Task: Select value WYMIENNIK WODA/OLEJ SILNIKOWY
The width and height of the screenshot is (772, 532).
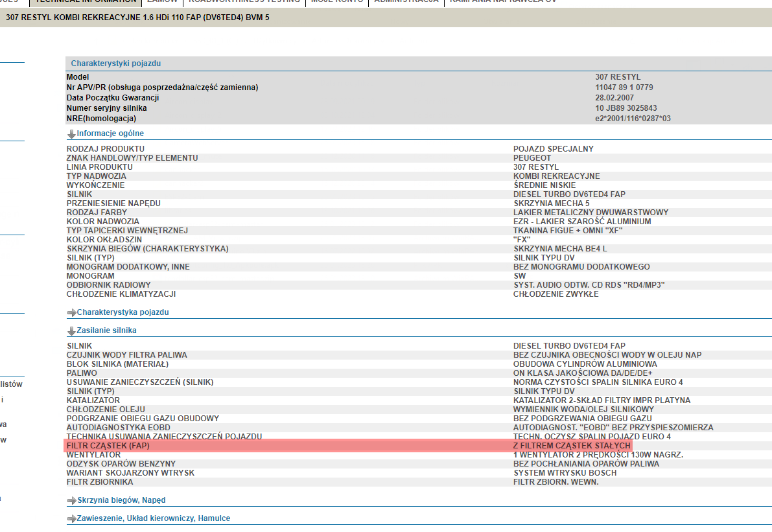Action: click(x=583, y=410)
